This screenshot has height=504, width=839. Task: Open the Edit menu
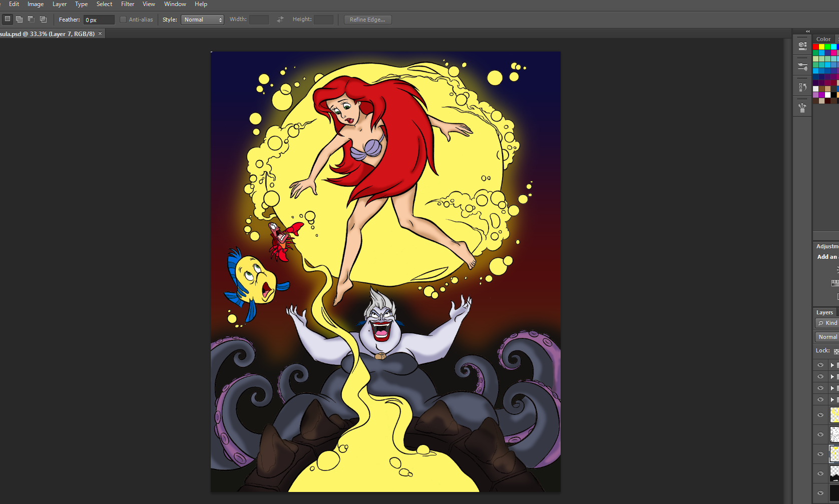tap(14, 4)
